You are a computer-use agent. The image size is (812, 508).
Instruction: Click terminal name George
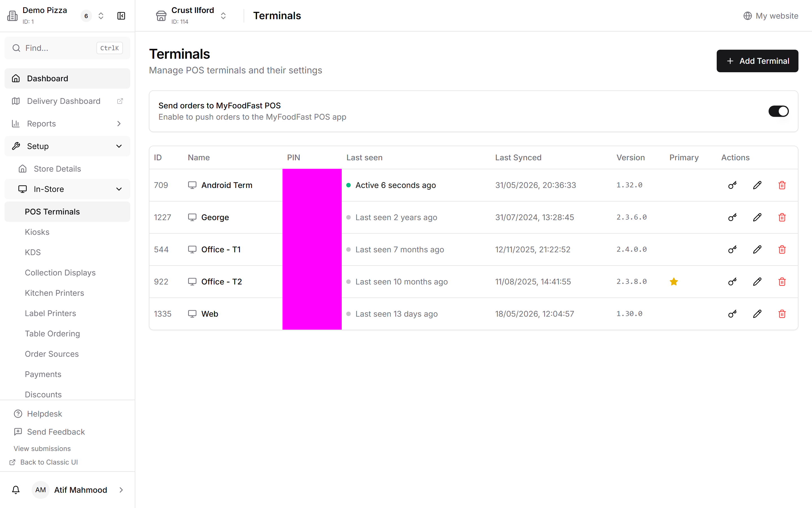pyautogui.click(x=215, y=217)
